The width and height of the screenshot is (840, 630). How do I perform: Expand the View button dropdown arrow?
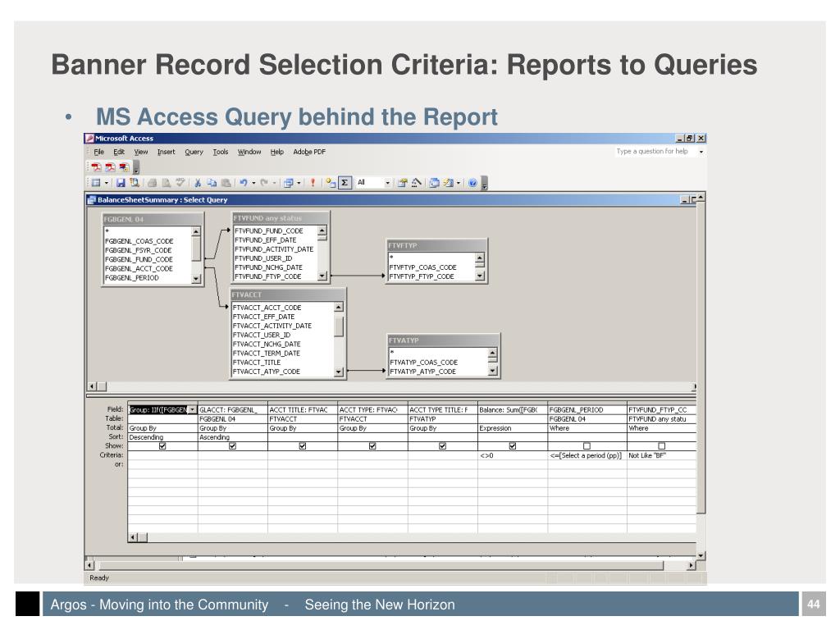click(106, 183)
